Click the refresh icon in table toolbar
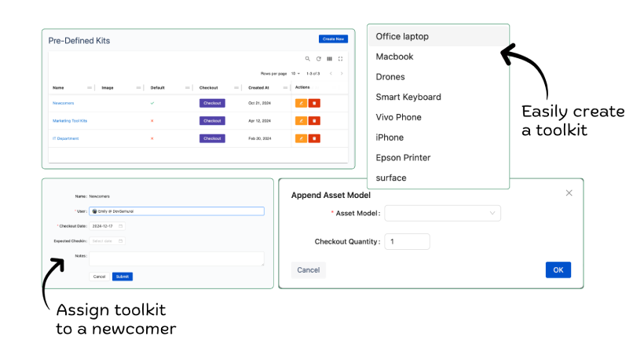 click(x=319, y=59)
